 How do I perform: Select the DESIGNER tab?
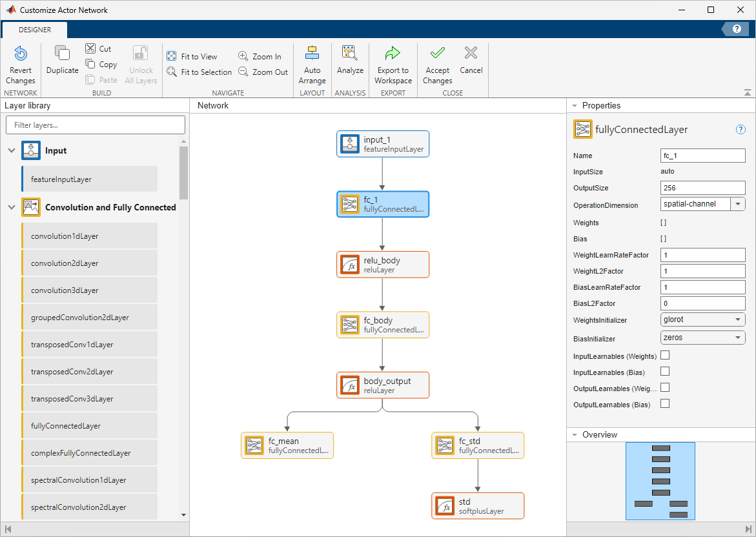(x=35, y=30)
